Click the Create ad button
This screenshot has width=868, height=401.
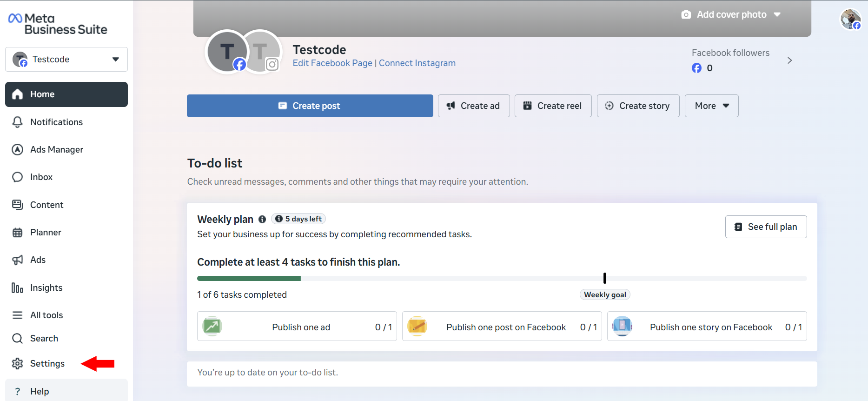pos(474,106)
